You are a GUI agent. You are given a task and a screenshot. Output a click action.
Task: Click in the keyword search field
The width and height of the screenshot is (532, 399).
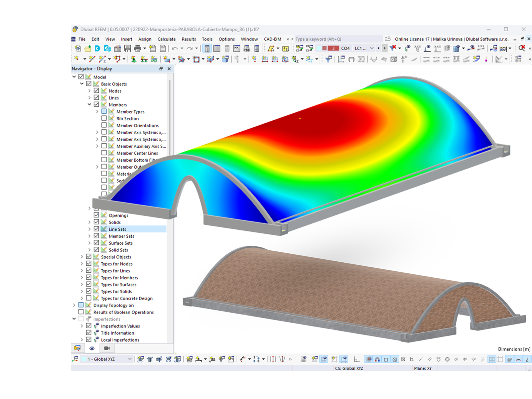coord(338,39)
